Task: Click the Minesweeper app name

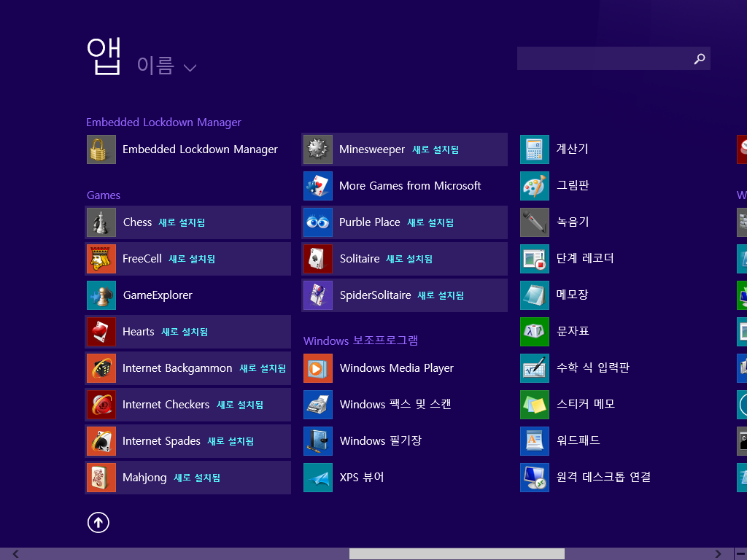Action: [371, 149]
